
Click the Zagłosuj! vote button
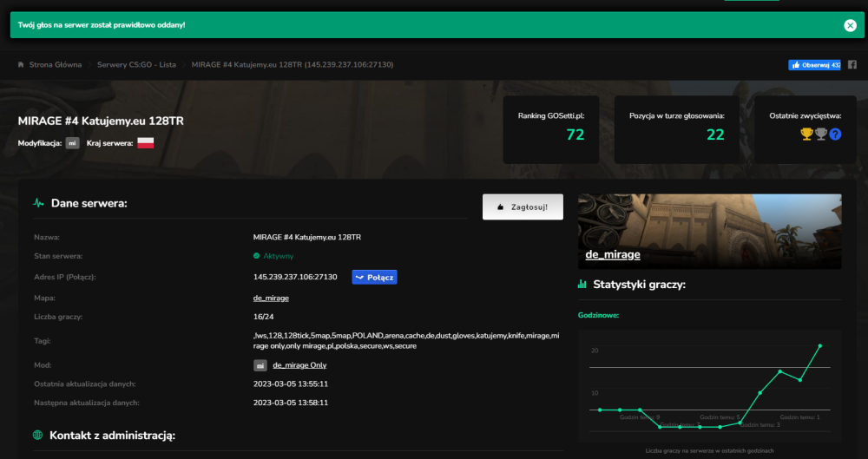[x=523, y=207]
